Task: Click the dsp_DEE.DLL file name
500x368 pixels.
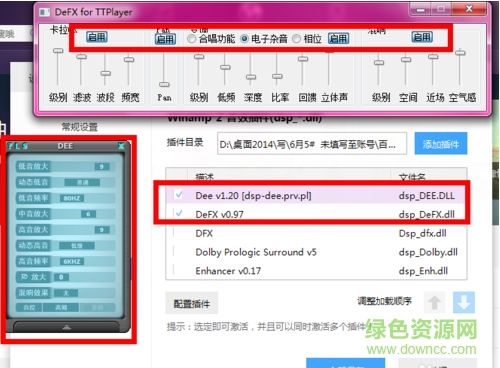Action: (427, 195)
